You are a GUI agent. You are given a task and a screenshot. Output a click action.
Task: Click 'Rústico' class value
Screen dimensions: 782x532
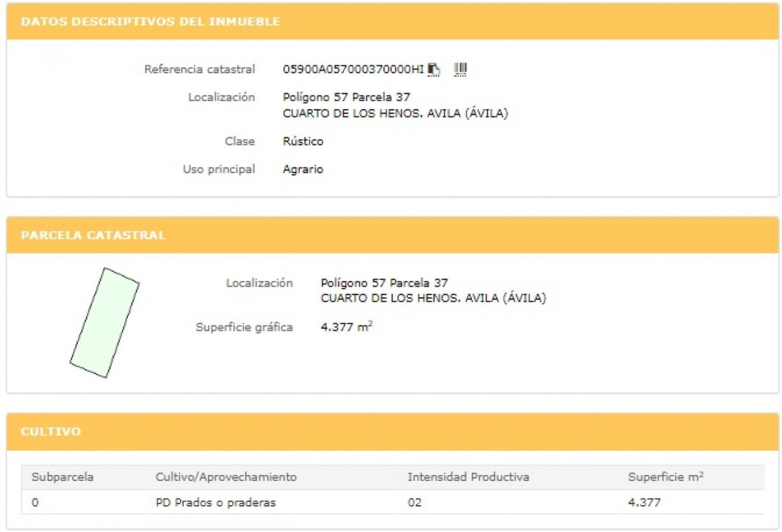[303, 141]
